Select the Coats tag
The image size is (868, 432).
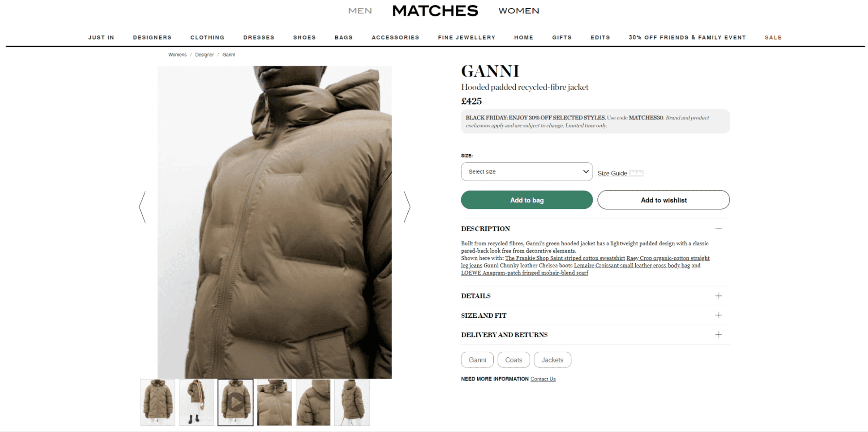(514, 360)
